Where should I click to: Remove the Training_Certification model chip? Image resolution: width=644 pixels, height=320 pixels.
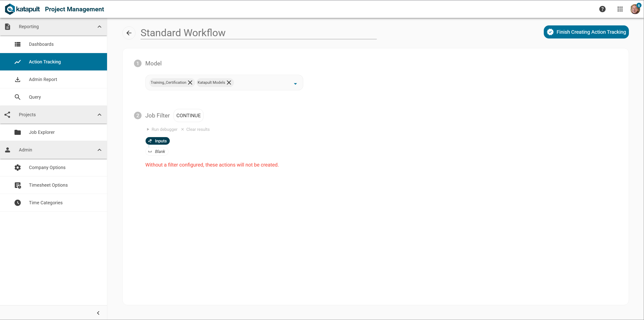190,83
